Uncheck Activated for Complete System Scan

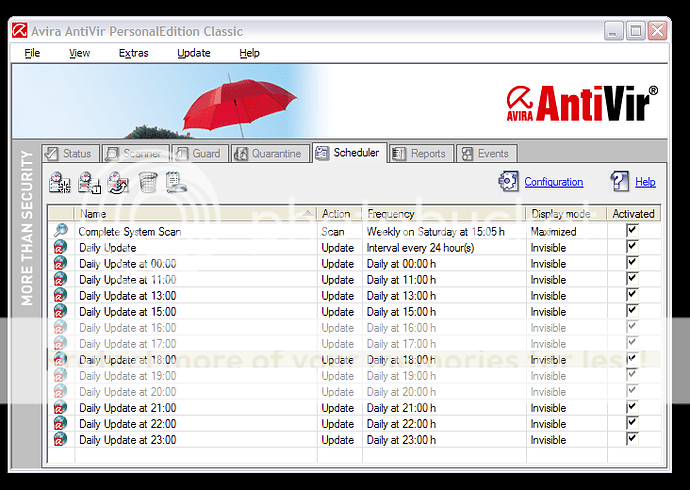coord(631,231)
